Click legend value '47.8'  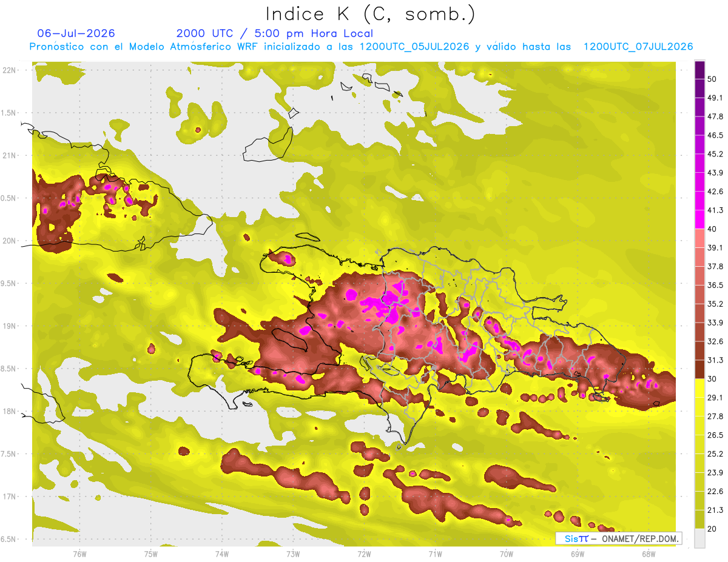point(715,117)
